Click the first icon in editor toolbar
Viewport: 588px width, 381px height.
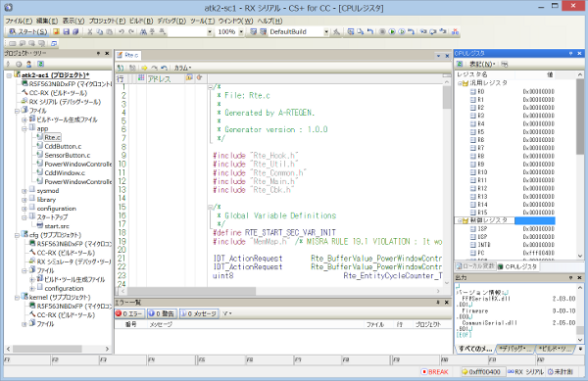(120, 68)
